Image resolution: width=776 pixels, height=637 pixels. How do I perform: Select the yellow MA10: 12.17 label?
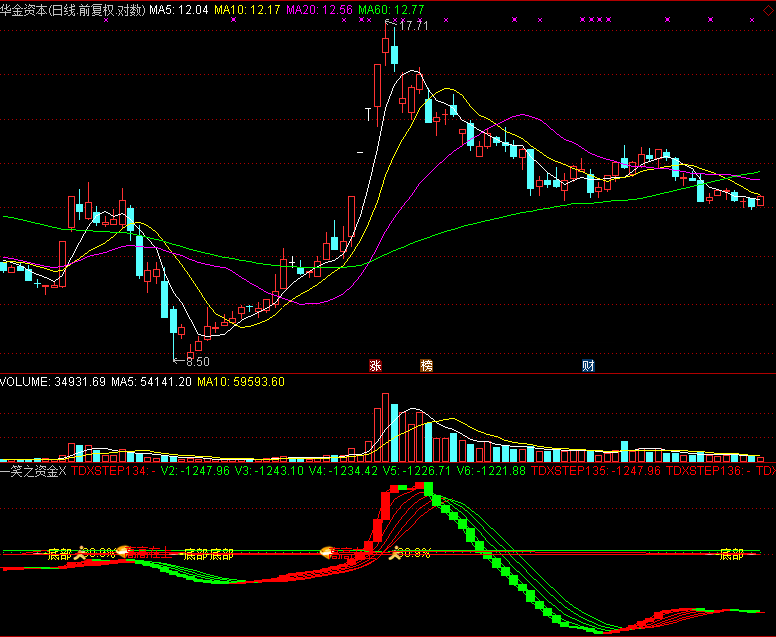click(247, 9)
